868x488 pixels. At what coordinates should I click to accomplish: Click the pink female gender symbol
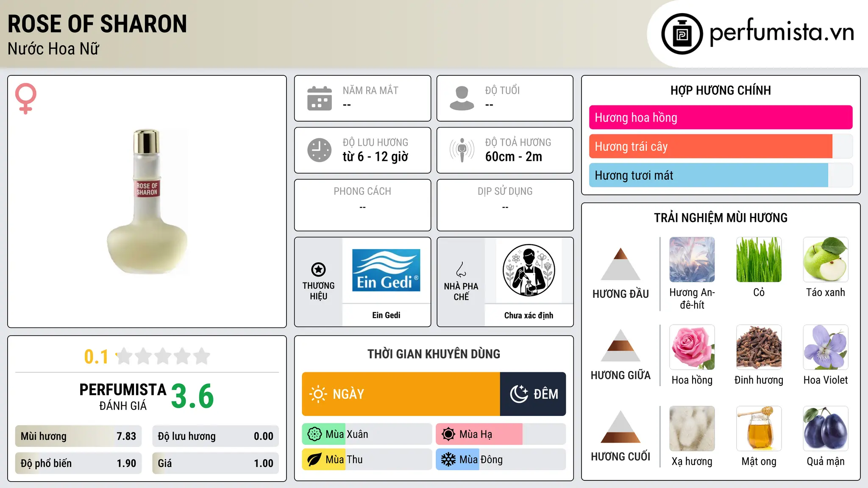26,99
